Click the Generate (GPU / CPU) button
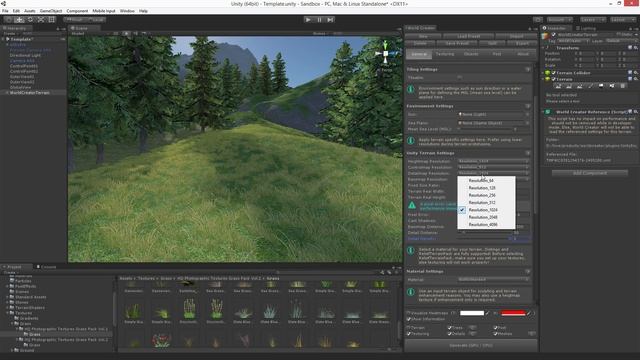 tap(471, 345)
